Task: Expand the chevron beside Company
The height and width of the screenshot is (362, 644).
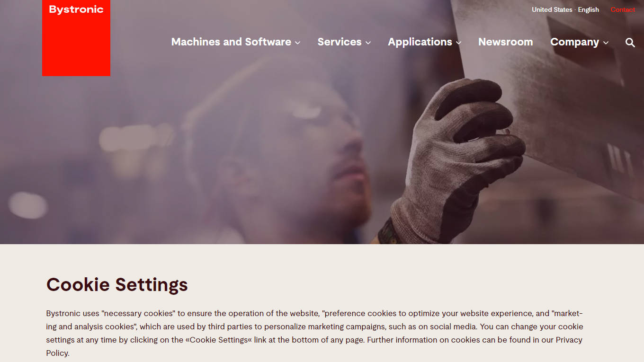Action: (606, 43)
